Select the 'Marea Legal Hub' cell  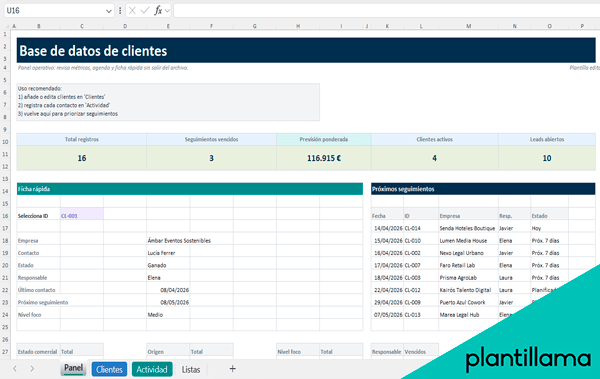point(468,315)
